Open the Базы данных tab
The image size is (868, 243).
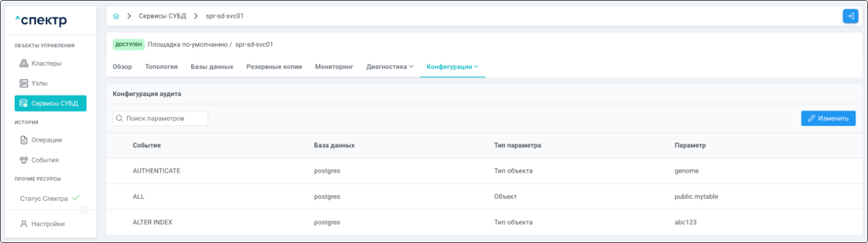coord(212,67)
